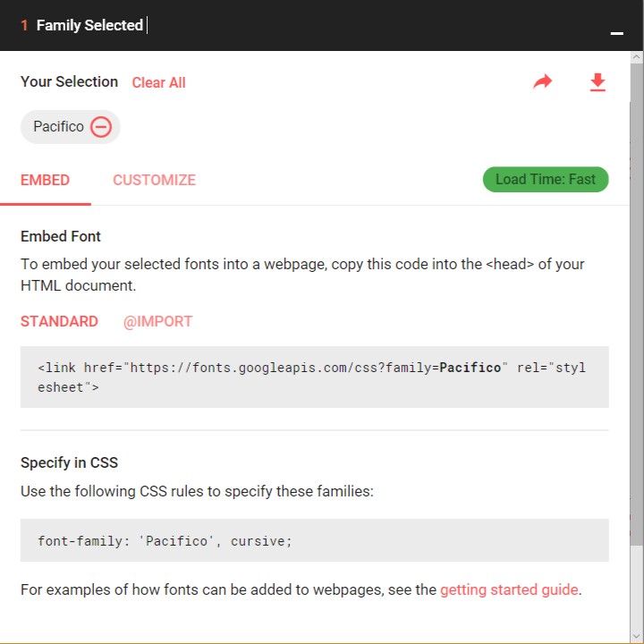Click the '1 Family Selected' header title

click(x=89, y=25)
